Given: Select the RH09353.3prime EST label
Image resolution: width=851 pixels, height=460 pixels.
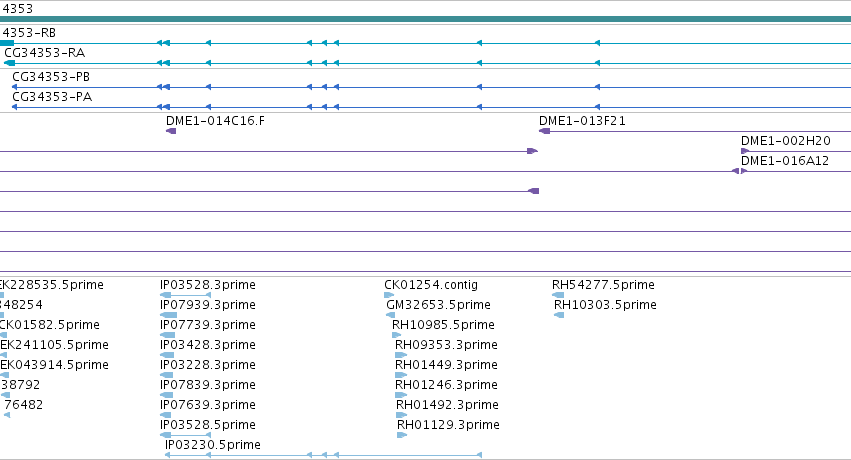Looking at the screenshot, I should [446, 345].
